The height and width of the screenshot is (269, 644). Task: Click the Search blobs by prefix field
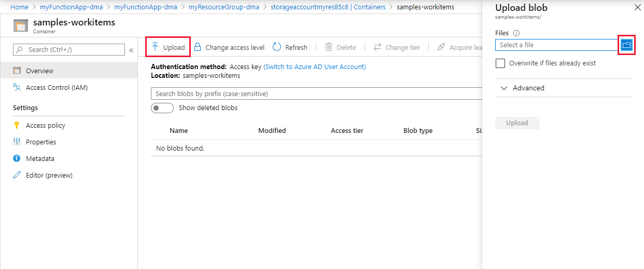click(316, 93)
